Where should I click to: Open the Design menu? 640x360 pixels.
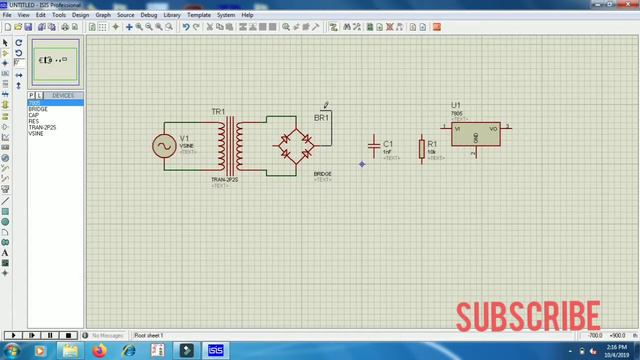(80, 15)
